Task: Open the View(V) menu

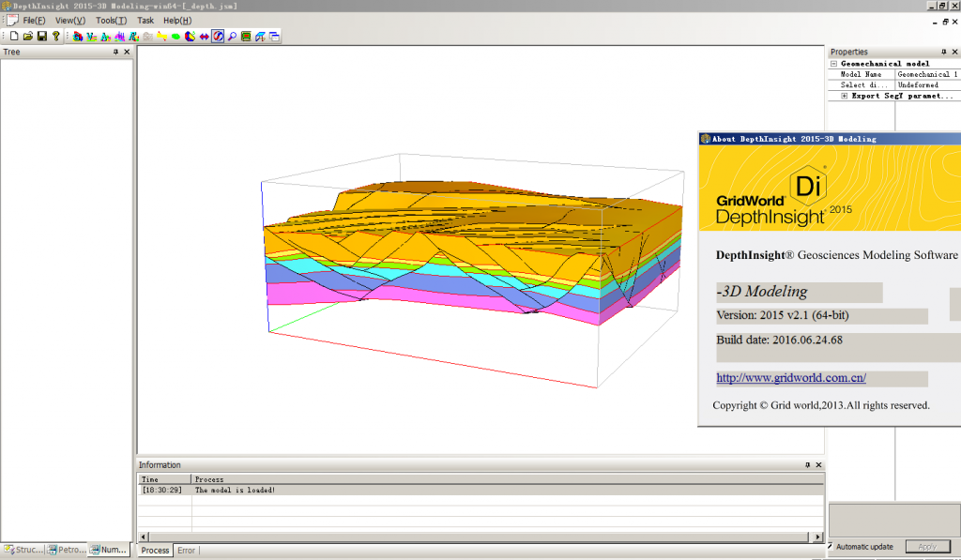Action: click(x=70, y=21)
